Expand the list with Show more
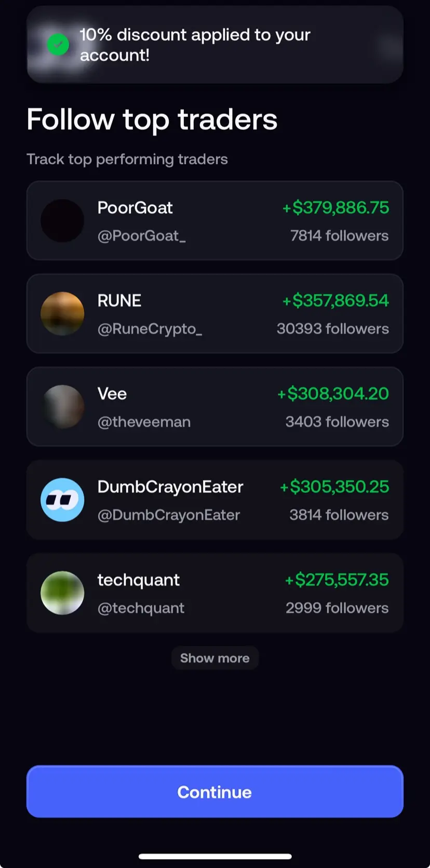 tap(215, 658)
